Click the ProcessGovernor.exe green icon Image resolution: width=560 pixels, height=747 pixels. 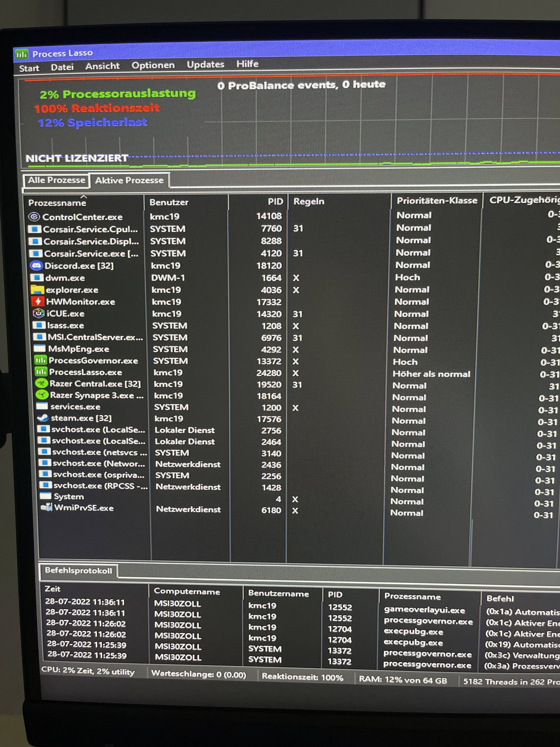(x=41, y=360)
